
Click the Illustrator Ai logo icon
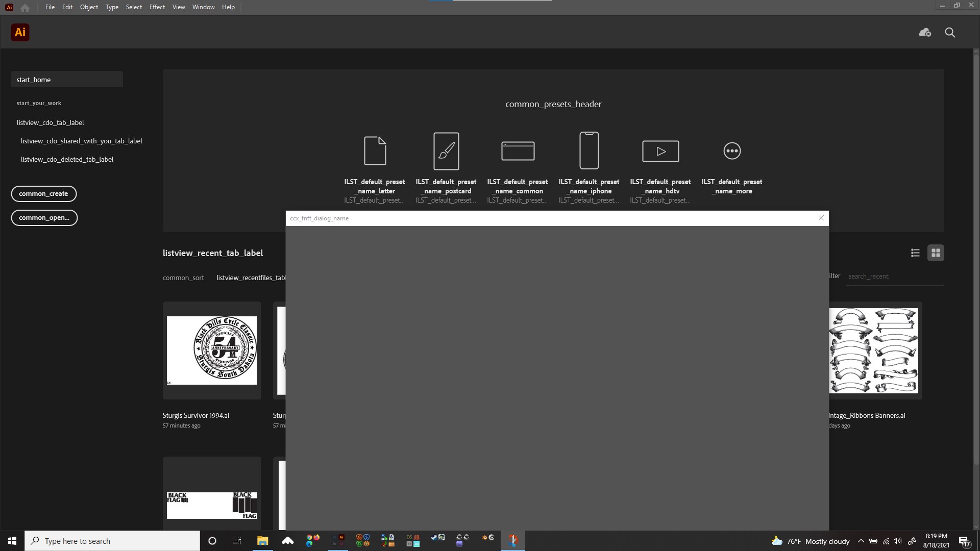20,32
